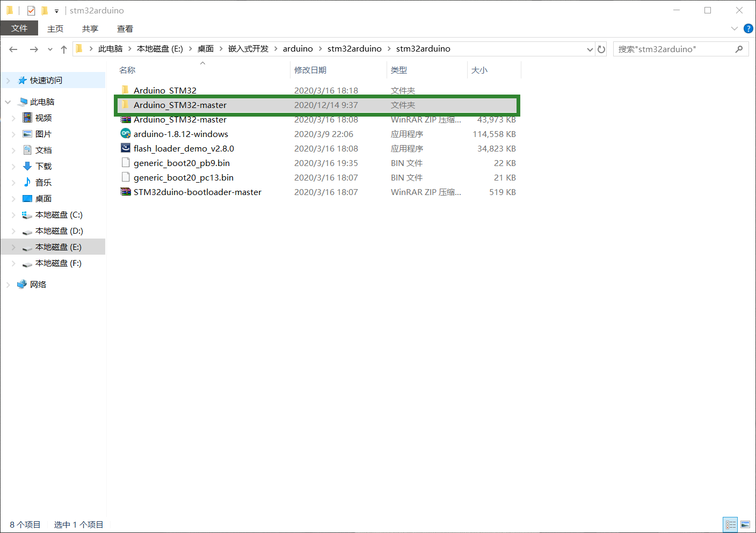Image resolution: width=756 pixels, height=533 pixels.
Task: Collapse the 此电脑 tree node
Action: pos(8,102)
